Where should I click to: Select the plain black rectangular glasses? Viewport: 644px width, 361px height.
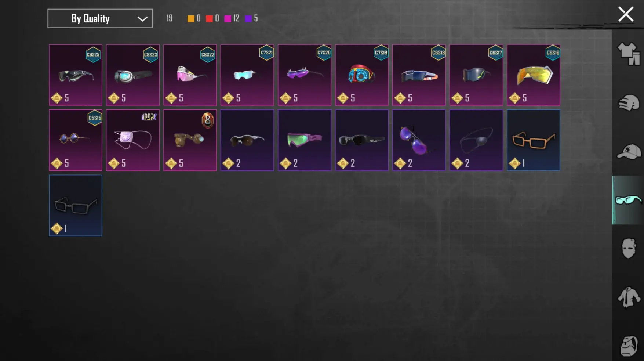(x=76, y=205)
